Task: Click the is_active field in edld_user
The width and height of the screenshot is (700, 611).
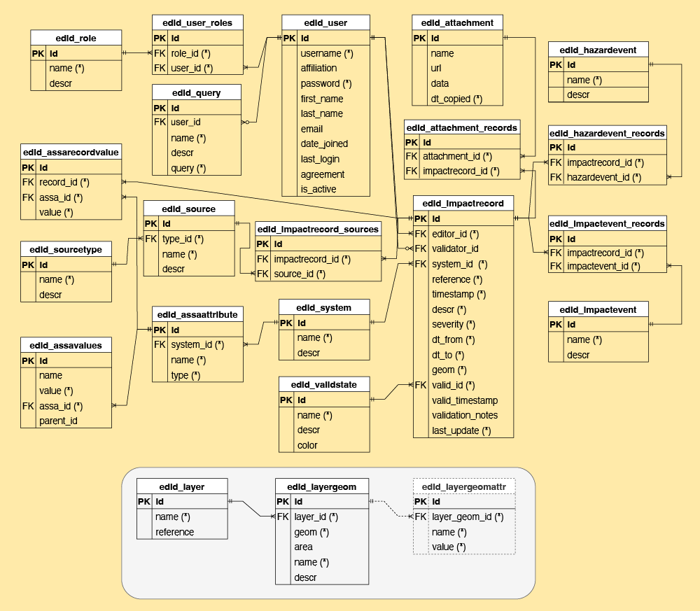Action: coord(318,189)
